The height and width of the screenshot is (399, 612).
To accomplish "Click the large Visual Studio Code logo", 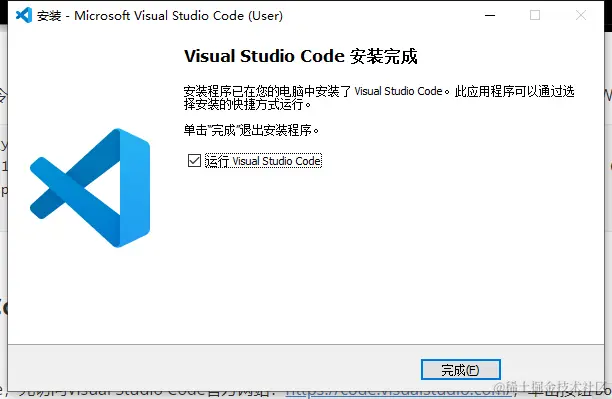I will click(x=90, y=188).
